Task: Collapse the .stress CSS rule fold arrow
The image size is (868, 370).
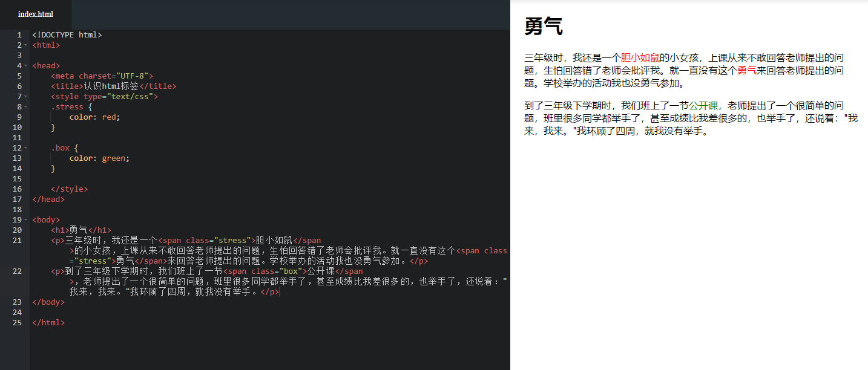Action: [x=27, y=106]
